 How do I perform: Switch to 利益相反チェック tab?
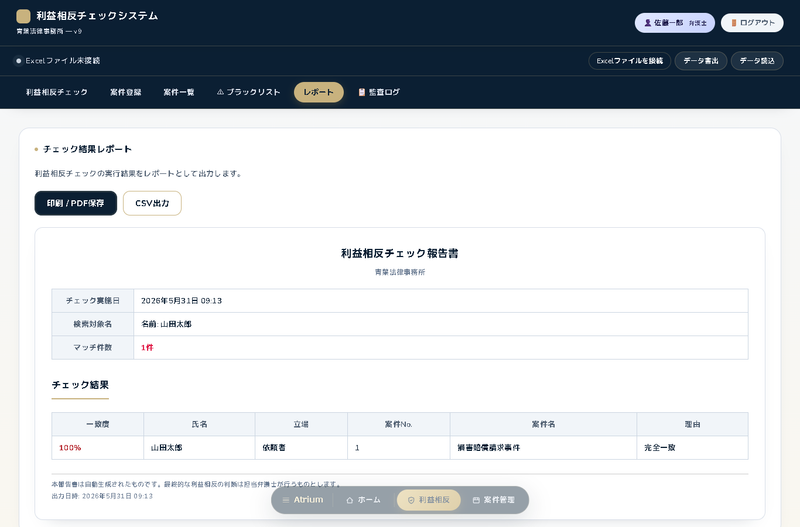click(x=57, y=92)
